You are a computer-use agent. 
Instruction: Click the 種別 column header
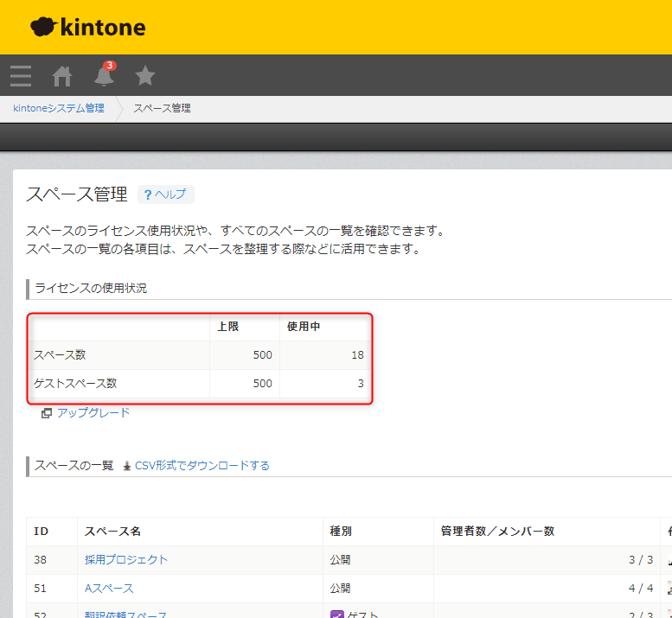(x=341, y=532)
